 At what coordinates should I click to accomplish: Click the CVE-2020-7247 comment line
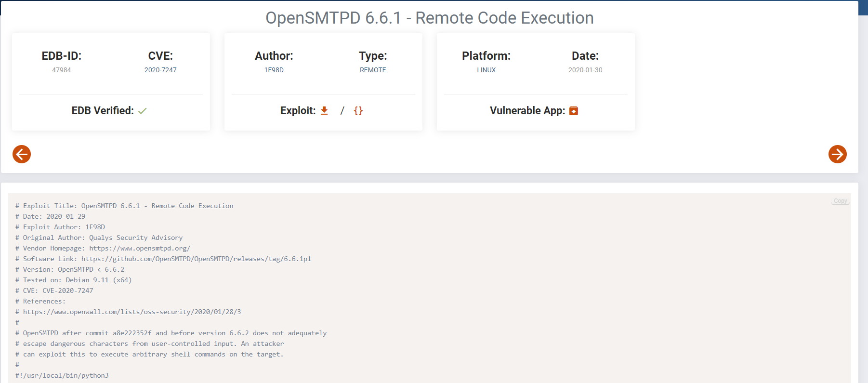54,291
